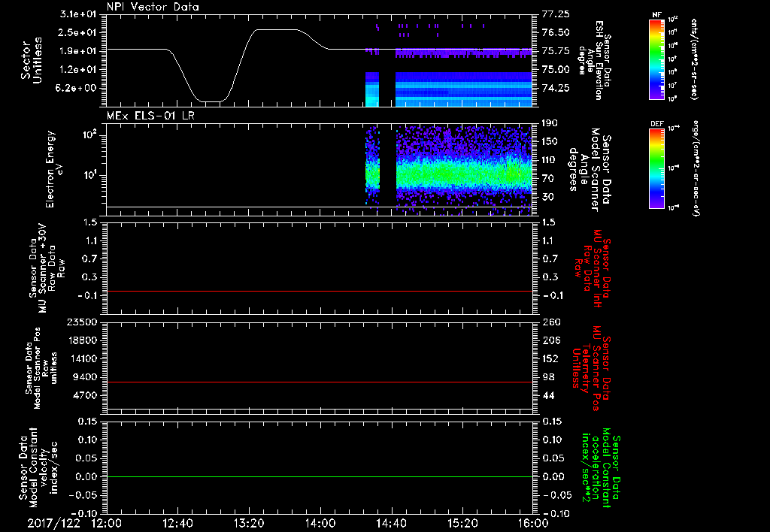This screenshot has width=770, height=532.
Task: Click the 110 scanner angle tick
Action: pyautogui.click(x=550, y=160)
